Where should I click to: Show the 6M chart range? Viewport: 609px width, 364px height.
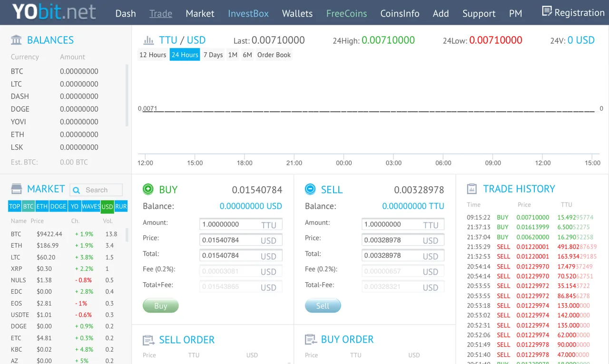(247, 55)
